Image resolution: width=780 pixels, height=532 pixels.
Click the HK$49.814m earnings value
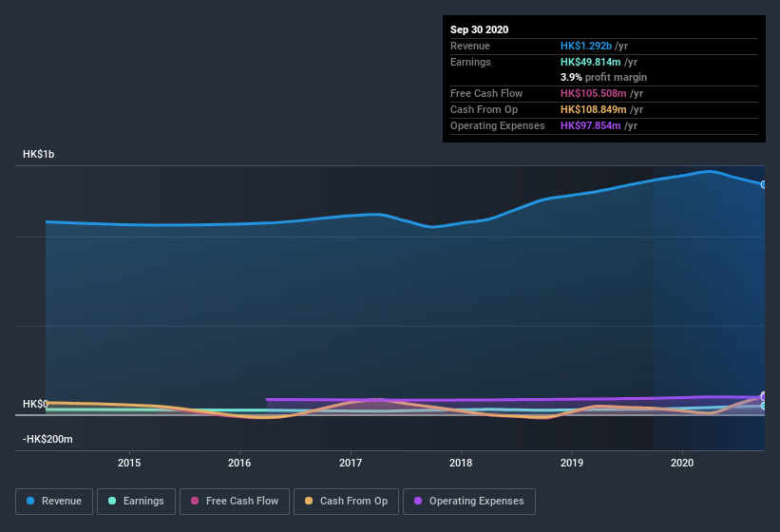pyautogui.click(x=591, y=62)
